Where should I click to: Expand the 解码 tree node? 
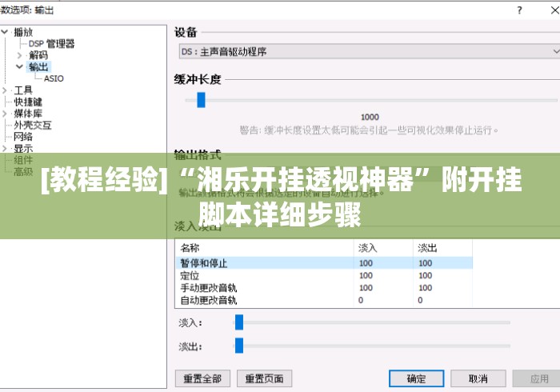point(19,55)
